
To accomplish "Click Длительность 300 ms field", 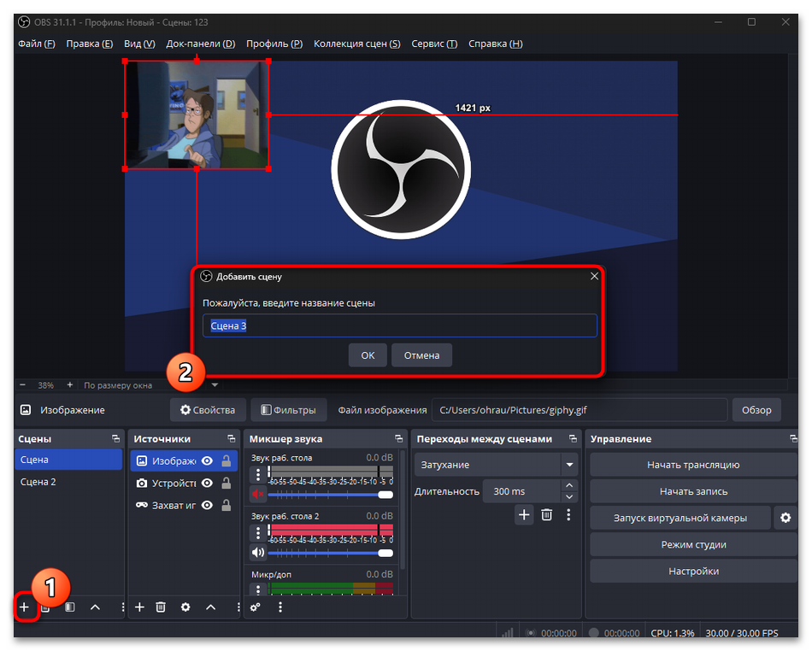I will [x=522, y=491].
